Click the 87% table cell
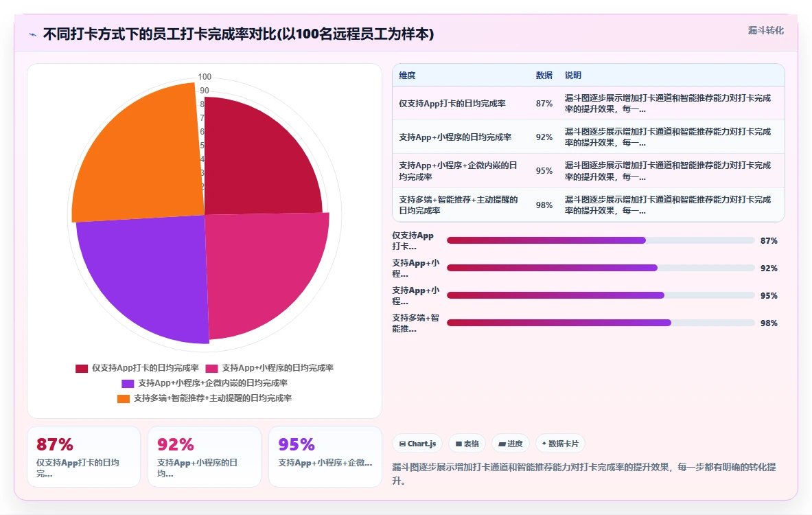The width and height of the screenshot is (812, 515). click(544, 103)
